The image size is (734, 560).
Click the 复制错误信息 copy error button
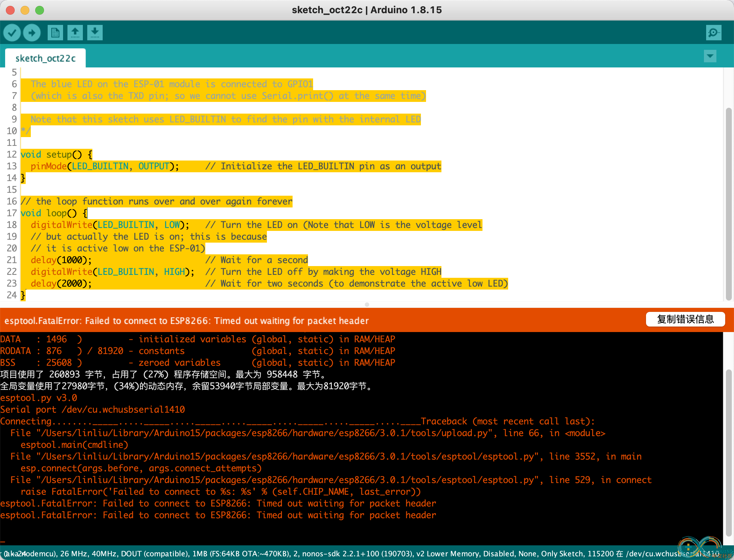685,320
